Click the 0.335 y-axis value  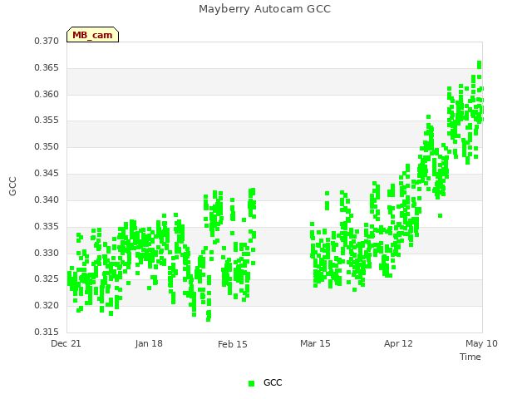(x=47, y=226)
